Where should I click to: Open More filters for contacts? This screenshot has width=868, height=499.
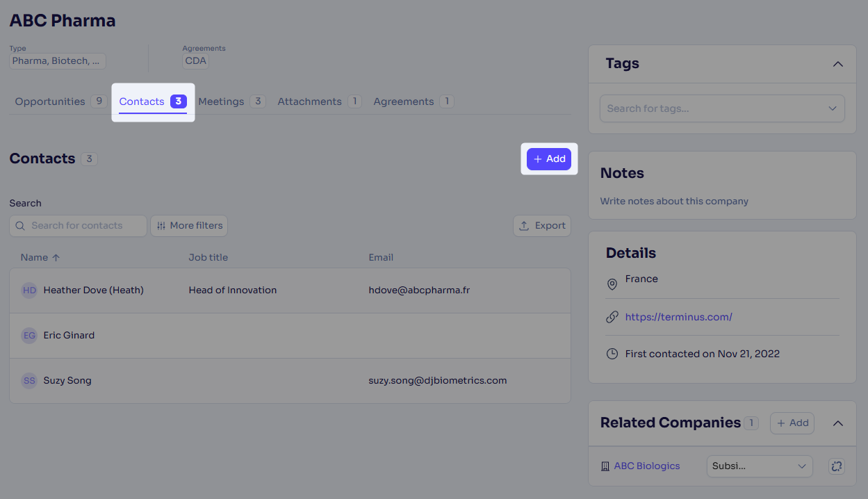pyautogui.click(x=189, y=226)
